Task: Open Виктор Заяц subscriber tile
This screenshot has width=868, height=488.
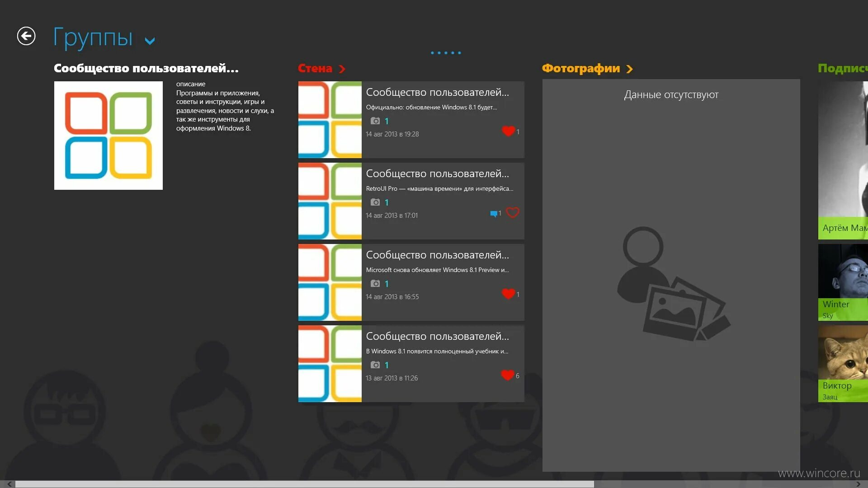Action: pos(843,364)
